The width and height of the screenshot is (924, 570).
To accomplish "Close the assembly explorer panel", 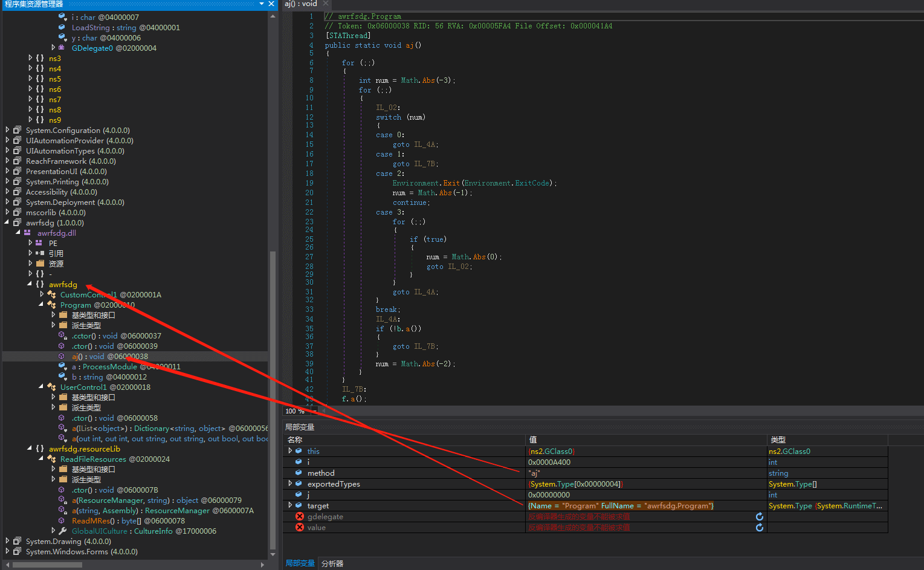I will [271, 4].
